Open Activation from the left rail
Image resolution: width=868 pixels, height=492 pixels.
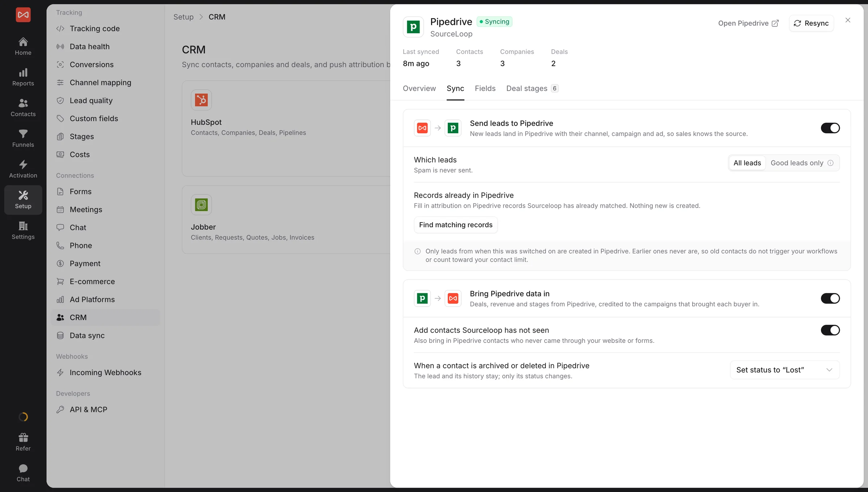(x=23, y=169)
